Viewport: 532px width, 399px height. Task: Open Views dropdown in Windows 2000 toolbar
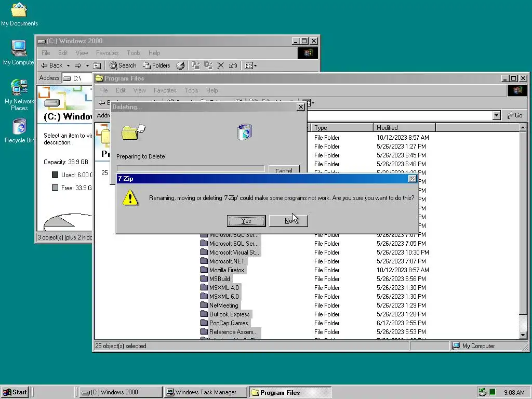click(251, 65)
